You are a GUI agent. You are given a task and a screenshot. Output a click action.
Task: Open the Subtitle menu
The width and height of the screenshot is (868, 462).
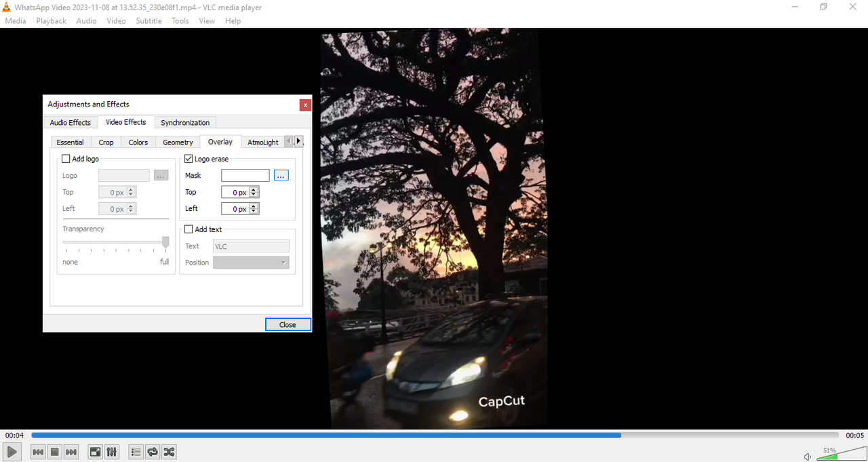149,21
